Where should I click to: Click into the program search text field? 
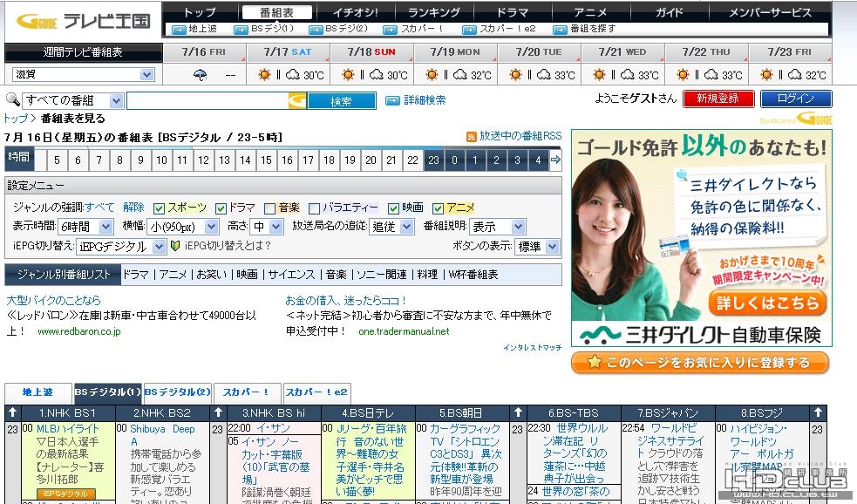tap(207, 100)
